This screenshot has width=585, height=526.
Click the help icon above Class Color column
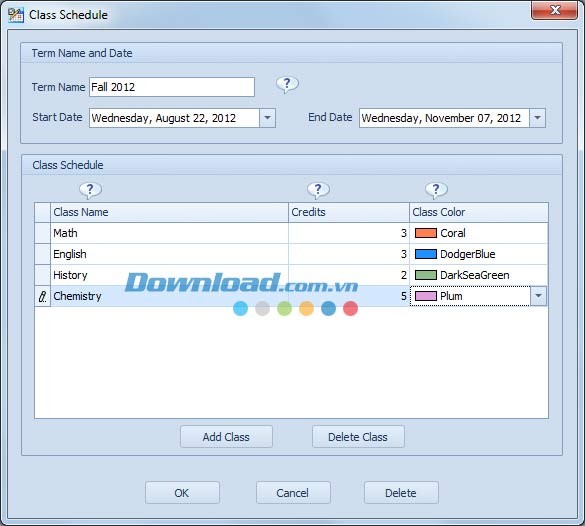coord(436,190)
